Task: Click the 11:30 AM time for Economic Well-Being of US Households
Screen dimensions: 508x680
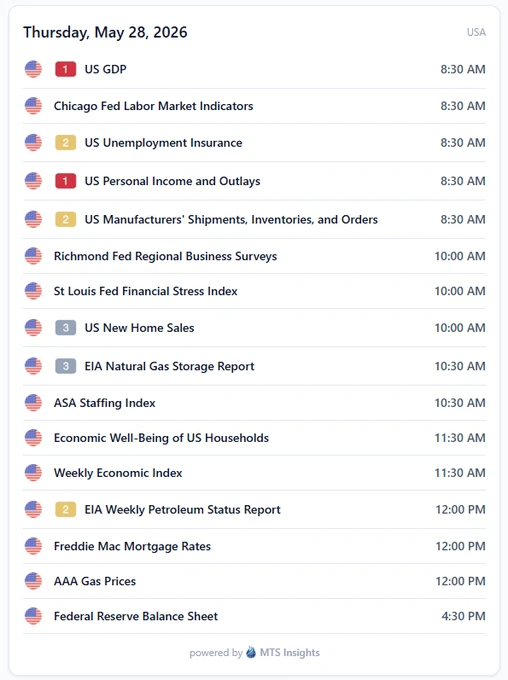Action: [460, 438]
